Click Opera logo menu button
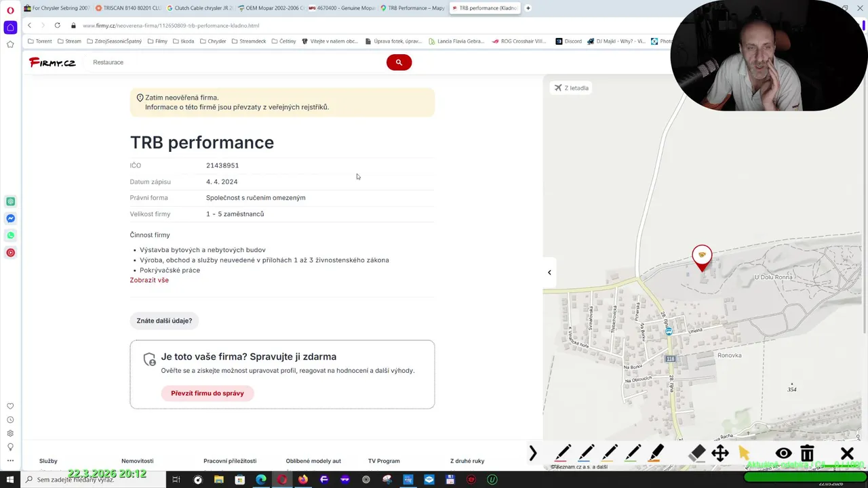868x488 pixels. coord(10,10)
